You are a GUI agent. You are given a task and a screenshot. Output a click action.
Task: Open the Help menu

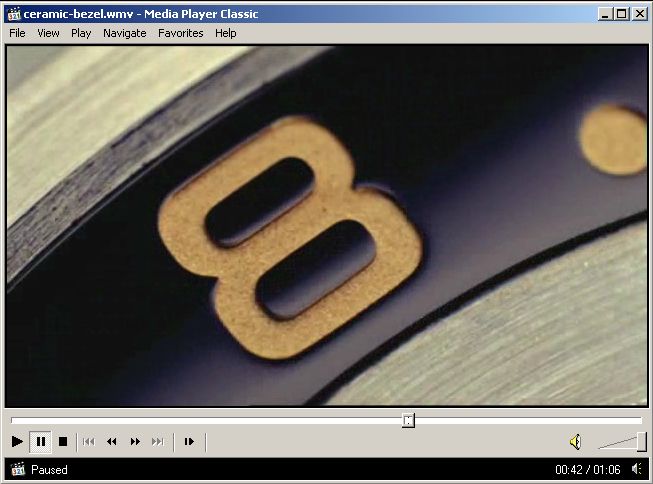(226, 33)
